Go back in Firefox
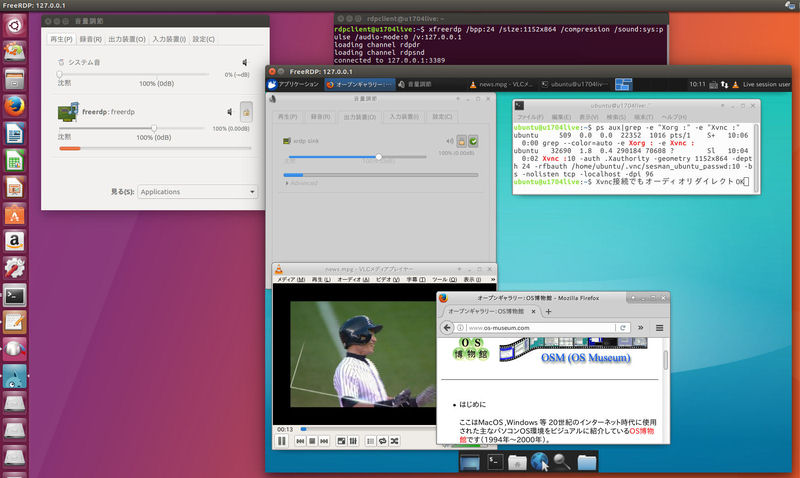The image size is (800, 478). pos(447,328)
